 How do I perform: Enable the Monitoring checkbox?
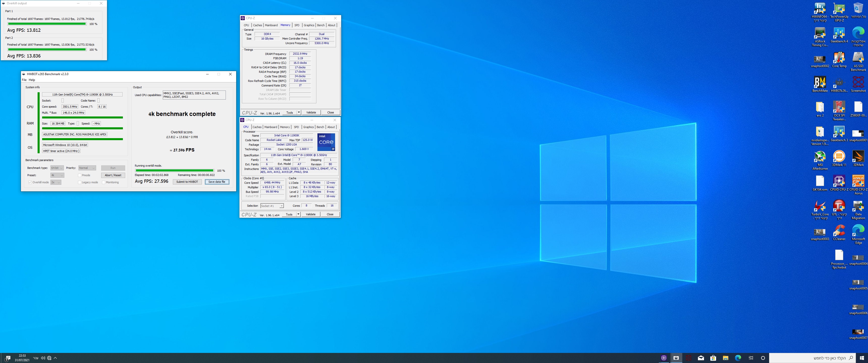[103, 182]
